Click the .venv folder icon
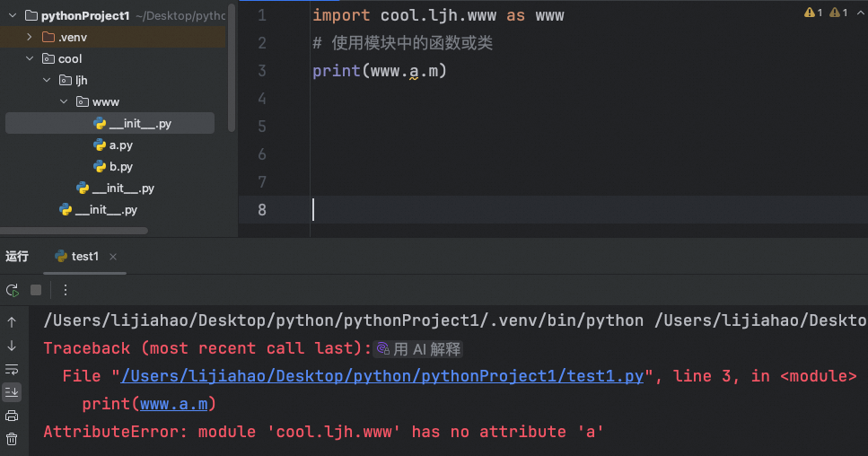Image resolution: width=868 pixels, height=456 pixels. pyautogui.click(x=48, y=37)
